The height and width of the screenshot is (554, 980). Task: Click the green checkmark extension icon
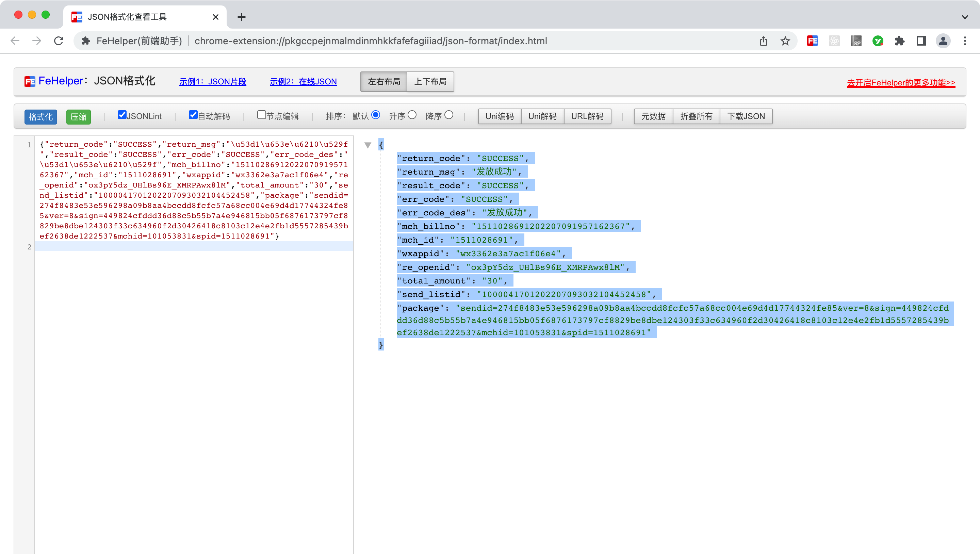[878, 41]
